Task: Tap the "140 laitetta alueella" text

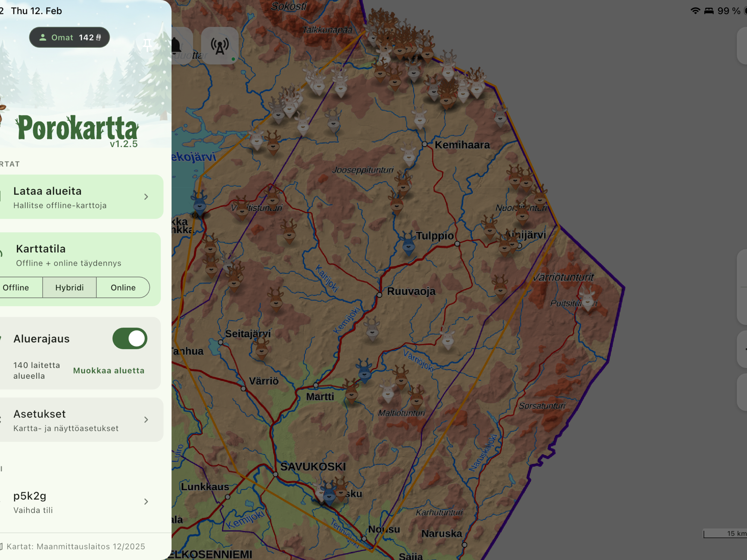Action: (x=37, y=371)
